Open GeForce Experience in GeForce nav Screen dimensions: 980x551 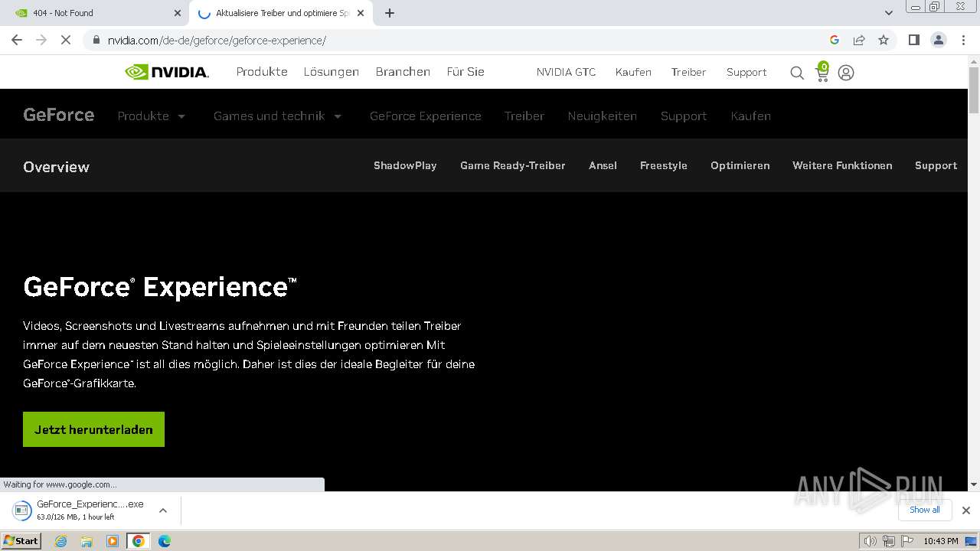tap(426, 116)
